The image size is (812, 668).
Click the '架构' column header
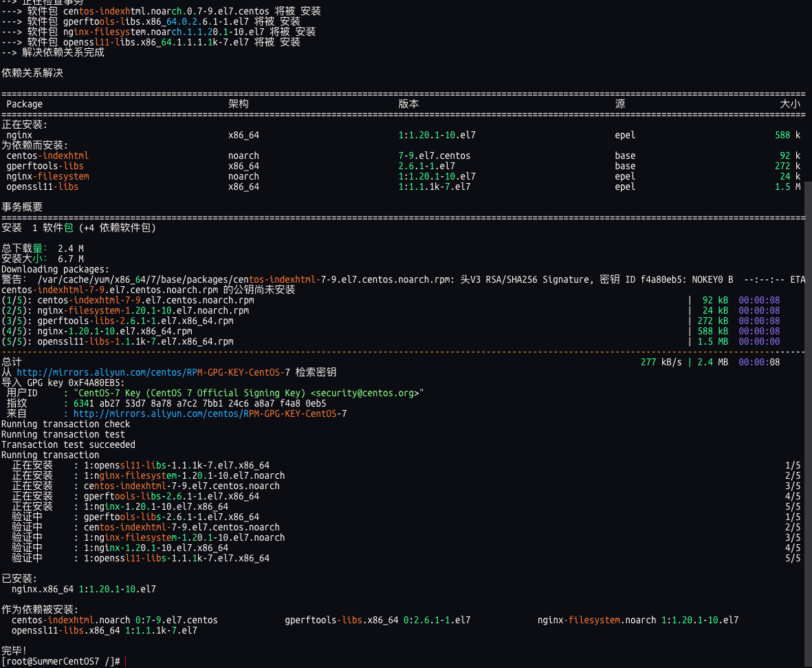coord(238,104)
